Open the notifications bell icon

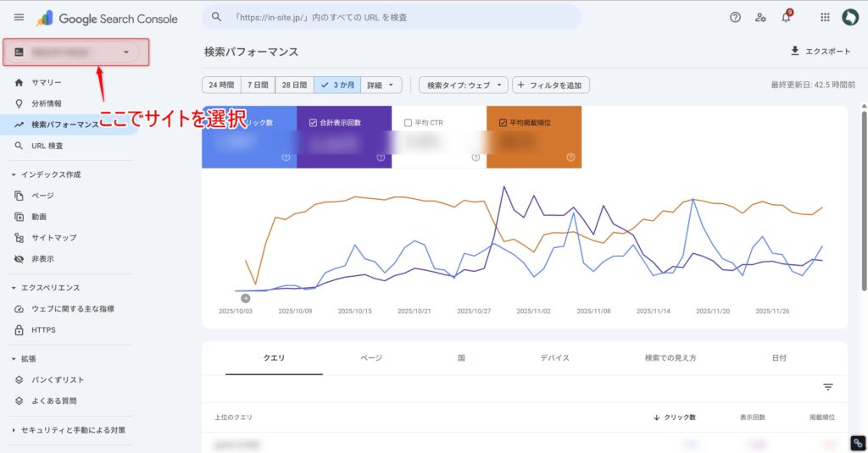click(786, 17)
